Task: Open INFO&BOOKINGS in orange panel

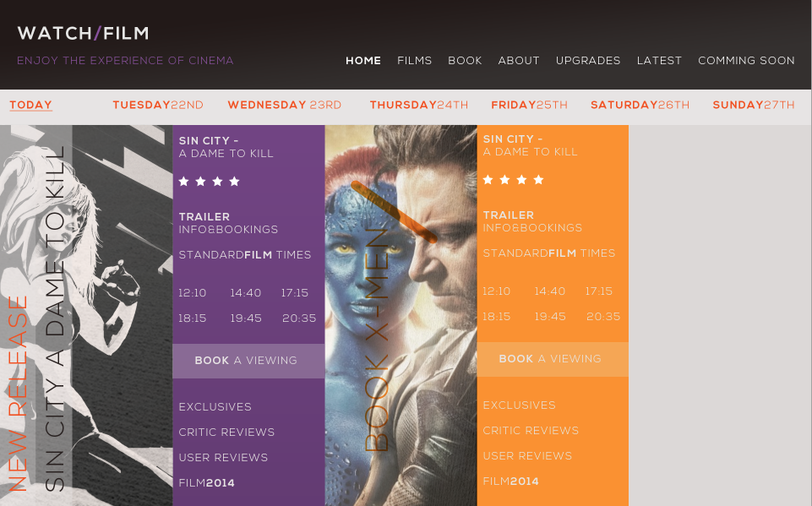Action: (532, 228)
